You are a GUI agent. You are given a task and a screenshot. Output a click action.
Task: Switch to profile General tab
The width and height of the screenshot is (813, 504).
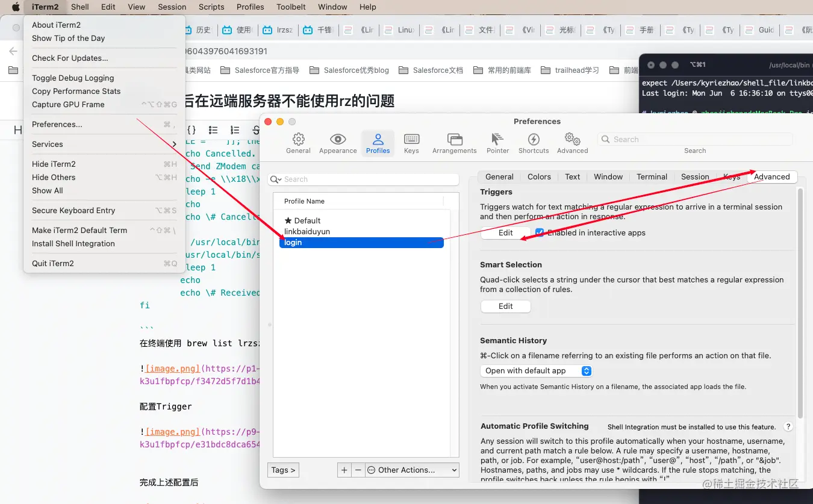(x=499, y=176)
